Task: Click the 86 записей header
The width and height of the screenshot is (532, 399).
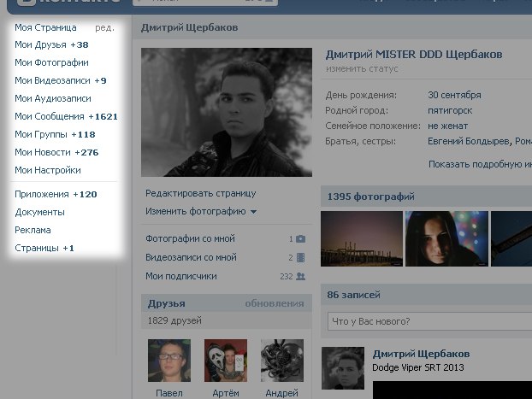Action: click(353, 295)
